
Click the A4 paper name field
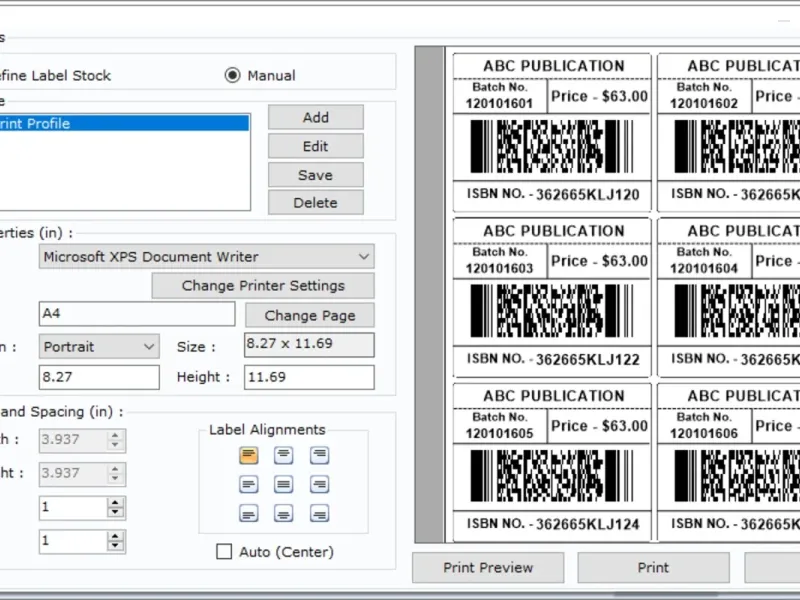point(137,313)
